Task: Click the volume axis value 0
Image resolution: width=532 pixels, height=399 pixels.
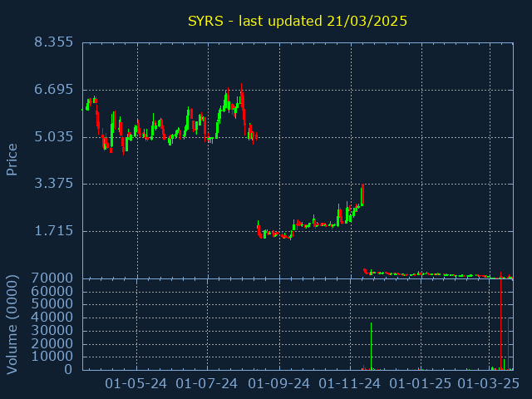Action: point(68,369)
